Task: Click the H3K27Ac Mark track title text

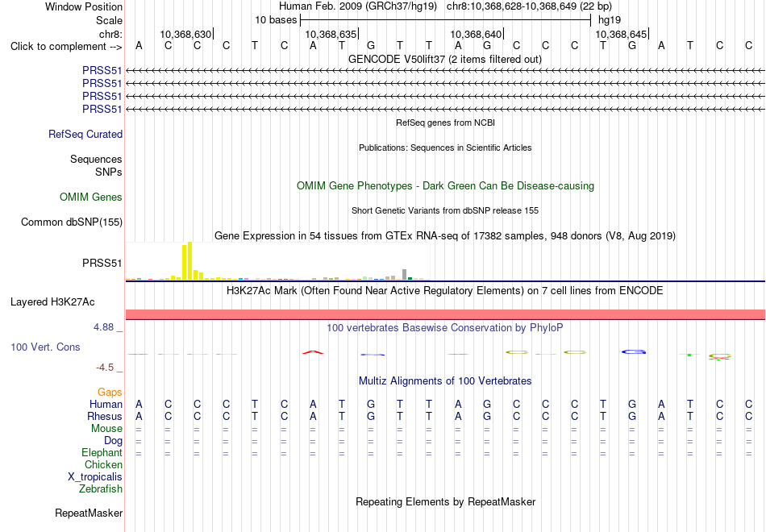Action: pos(445,291)
